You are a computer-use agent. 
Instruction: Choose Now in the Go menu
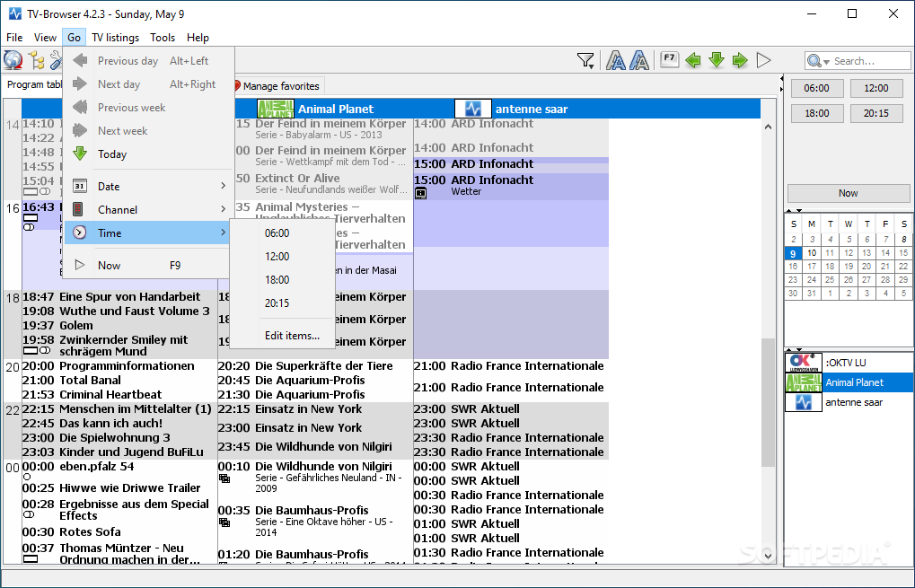[145, 265]
